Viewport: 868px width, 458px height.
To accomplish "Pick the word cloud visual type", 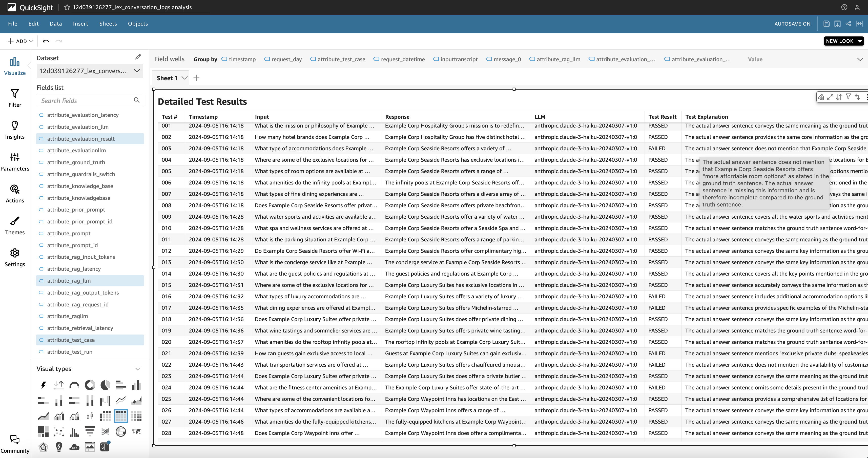I will [74, 447].
